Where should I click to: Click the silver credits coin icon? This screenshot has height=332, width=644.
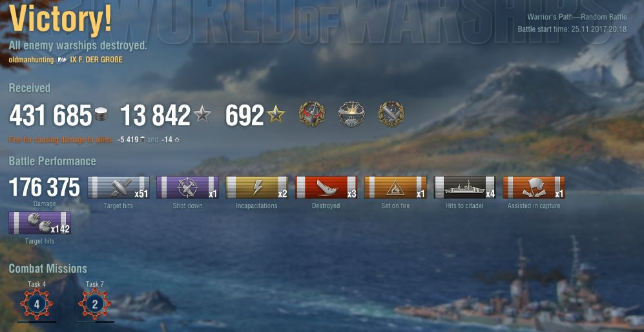101,114
